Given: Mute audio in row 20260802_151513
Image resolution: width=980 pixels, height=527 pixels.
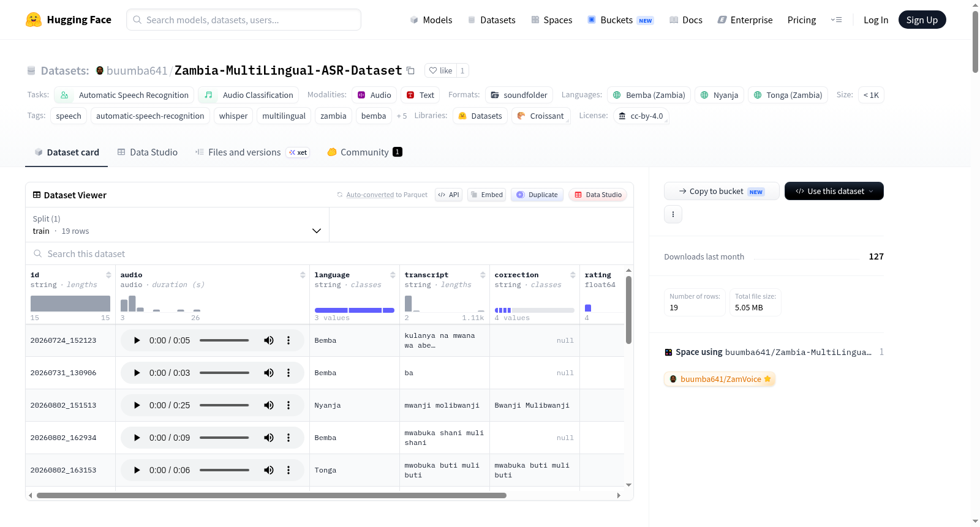Looking at the screenshot, I should pyautogui.click(x=269, y=405).
